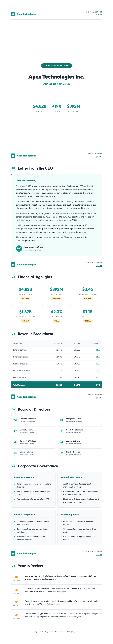Click the FY 2024 column header

[x=77, y=343]
